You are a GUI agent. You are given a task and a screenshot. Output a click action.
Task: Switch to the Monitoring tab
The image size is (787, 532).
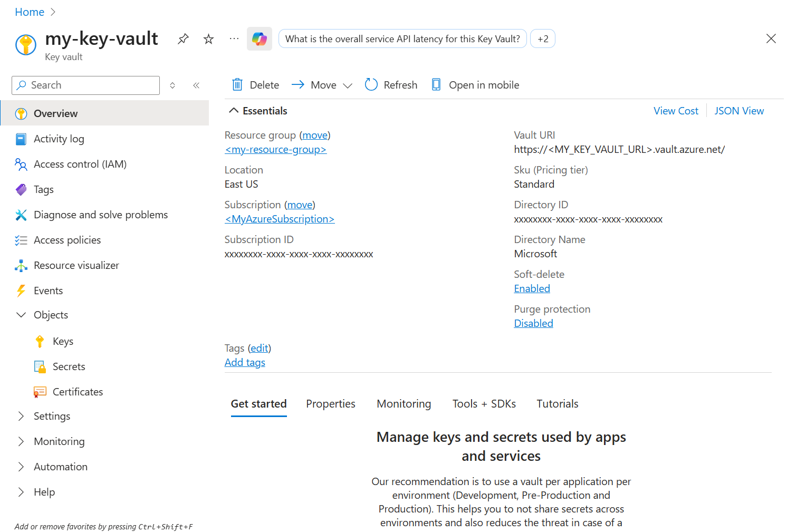click(404, 404)
